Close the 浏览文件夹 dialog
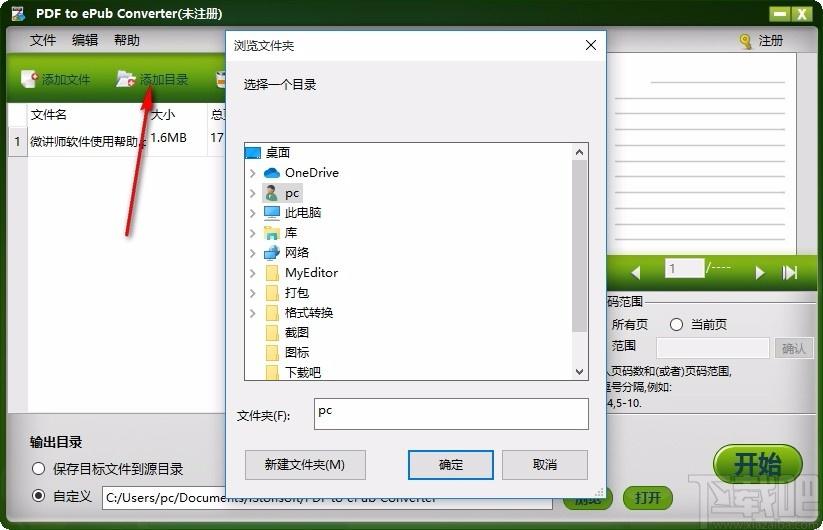The image size is (823, 530). click(590, 46)
